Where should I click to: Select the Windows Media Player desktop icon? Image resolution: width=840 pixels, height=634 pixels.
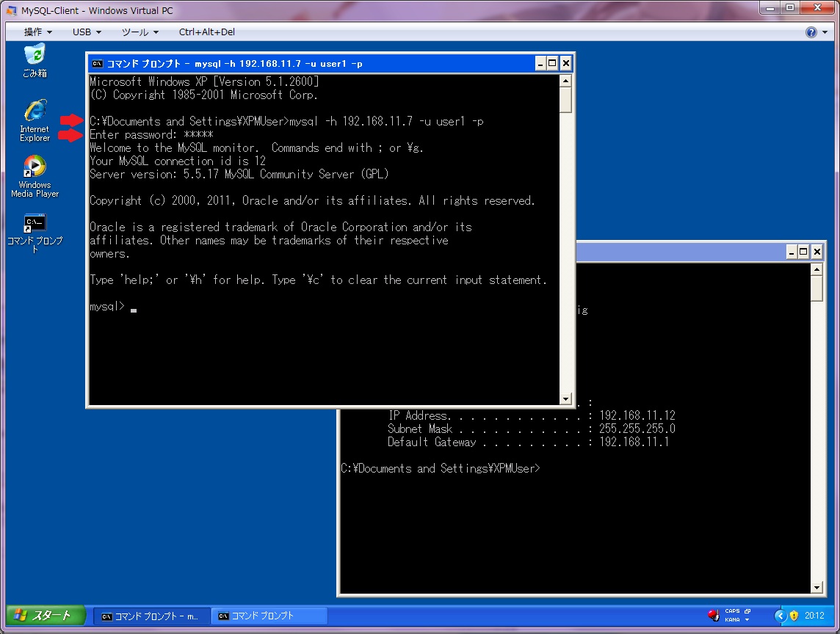click(x=35, y=177)
